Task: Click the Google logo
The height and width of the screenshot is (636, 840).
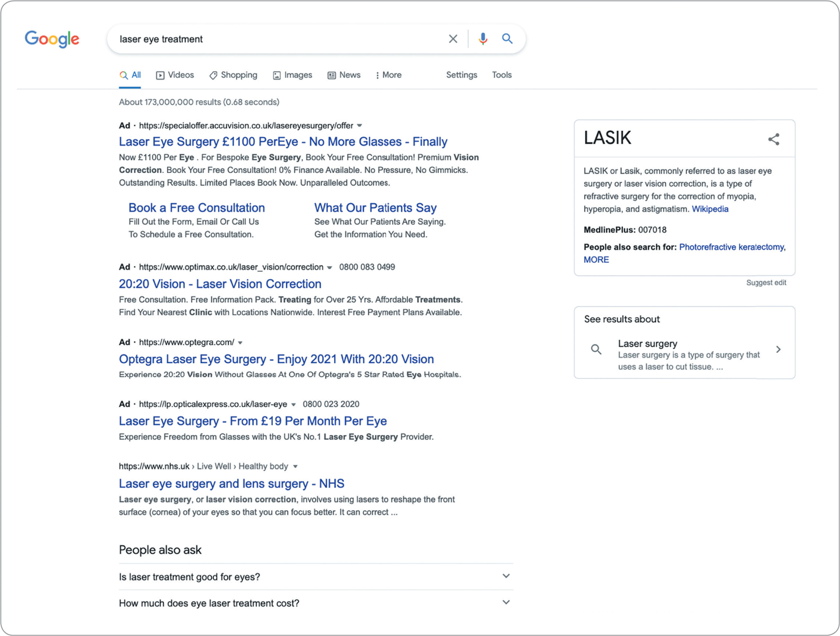Action: (52, 39)
